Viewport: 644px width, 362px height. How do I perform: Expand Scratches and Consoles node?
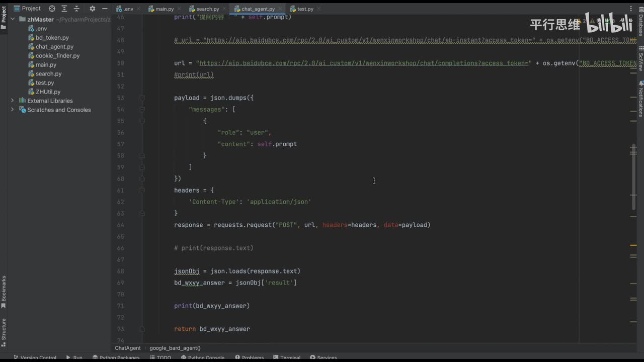[x=13, y=110]
